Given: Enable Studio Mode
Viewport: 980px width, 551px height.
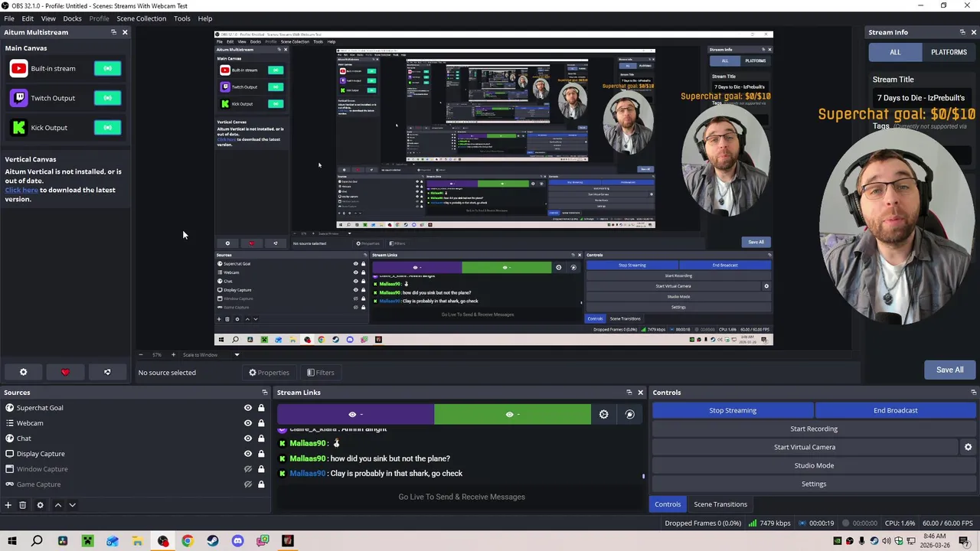Looking at the screenshot, I should [814, 465].
